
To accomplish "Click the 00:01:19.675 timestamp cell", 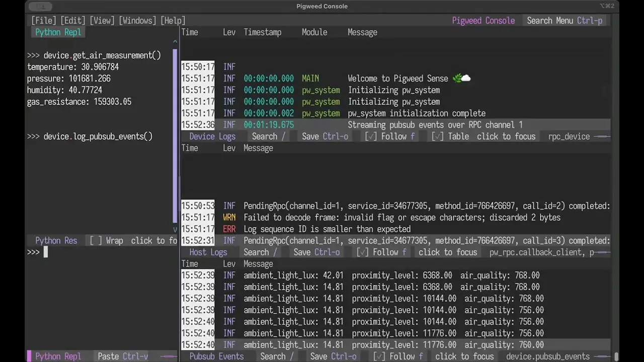I will click(269, 125).
